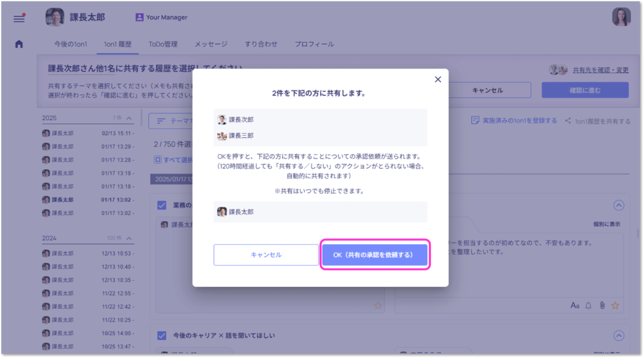Click すべて選択 select-all option

[174, 159]
